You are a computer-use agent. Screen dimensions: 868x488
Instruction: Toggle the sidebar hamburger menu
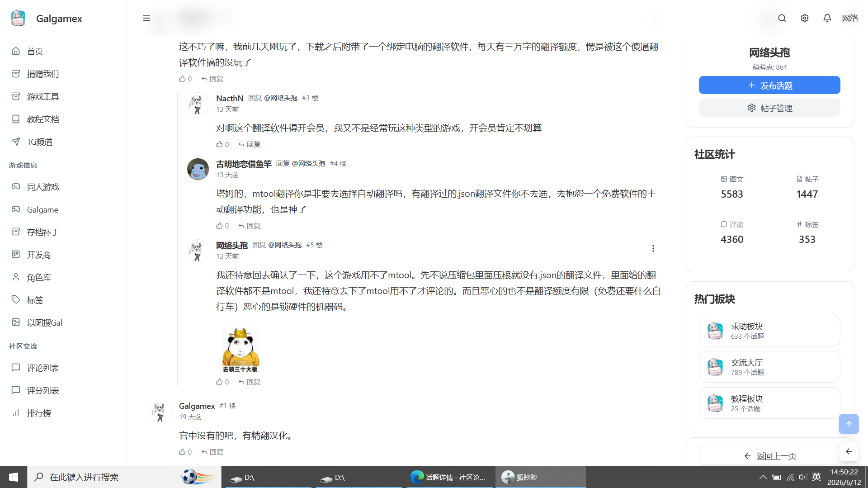pyautogui.click(x=146, y=18)
